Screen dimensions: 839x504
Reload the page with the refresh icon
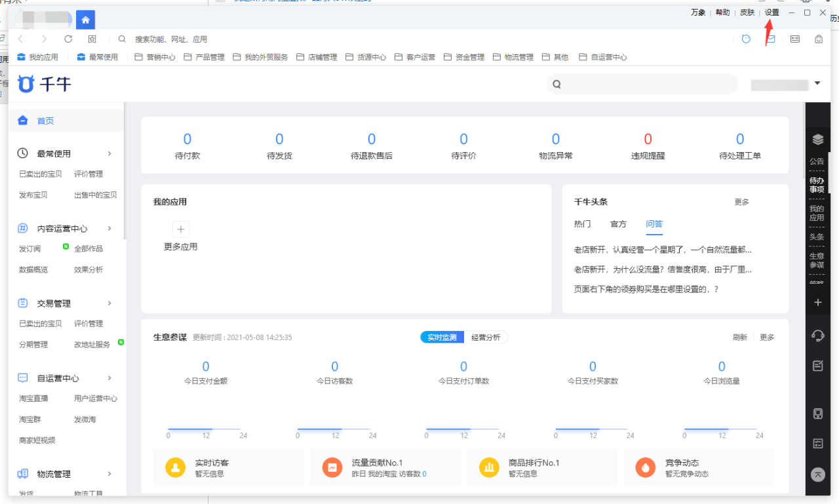(x=68, y=39)
